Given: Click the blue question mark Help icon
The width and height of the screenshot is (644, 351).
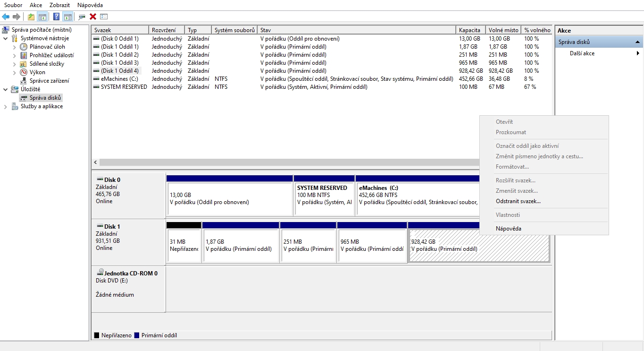Looking at the screenshot, I should click(x=56, y=17).
